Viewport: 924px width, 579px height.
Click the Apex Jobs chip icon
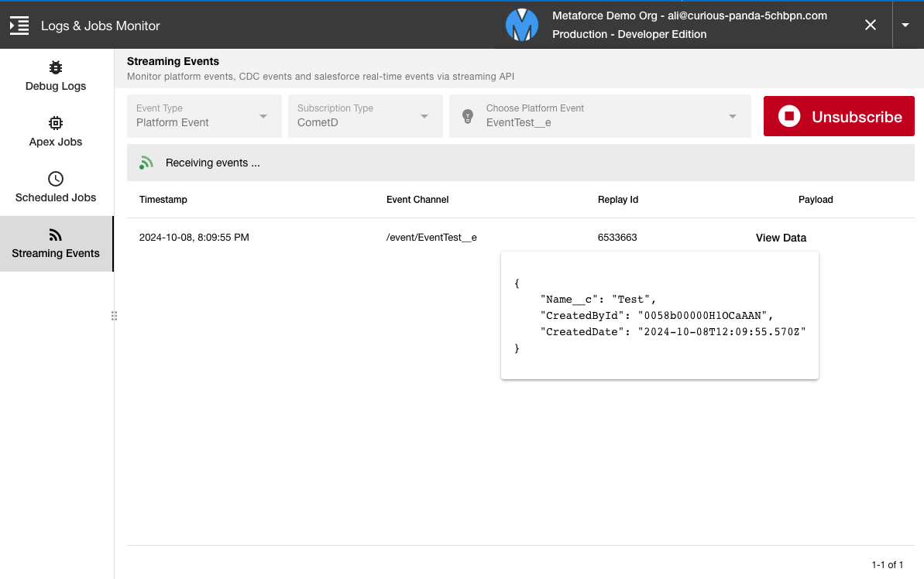click(x=56, y=123)
